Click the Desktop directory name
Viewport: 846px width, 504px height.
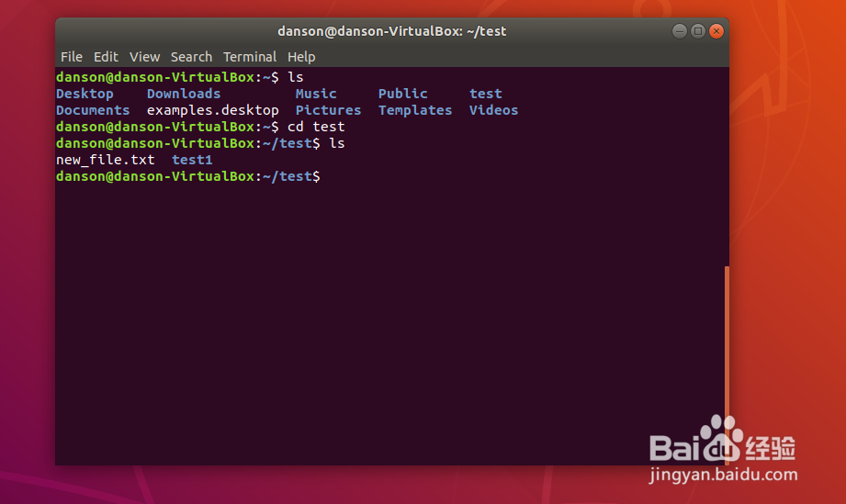tap(85, 94)
